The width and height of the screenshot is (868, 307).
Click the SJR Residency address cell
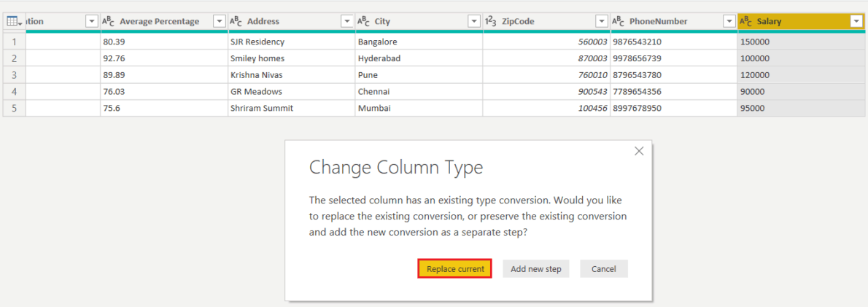tap(291, 42)
